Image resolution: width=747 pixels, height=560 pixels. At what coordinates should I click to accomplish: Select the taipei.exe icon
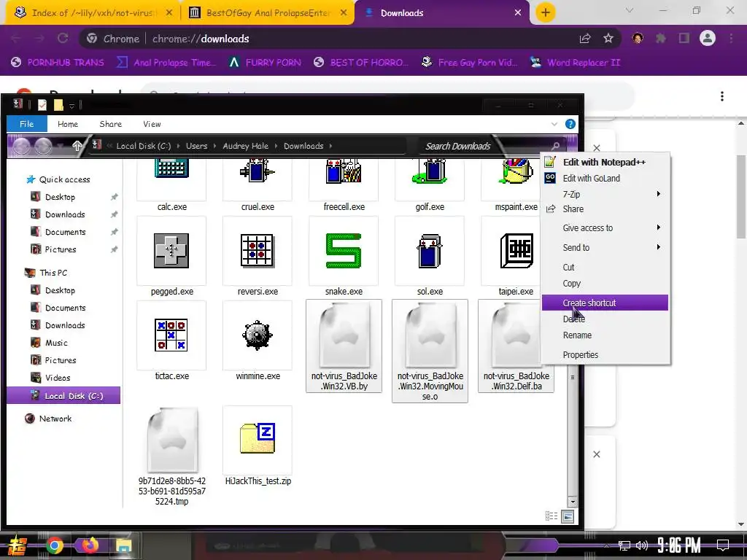click(x=516, y=251)
